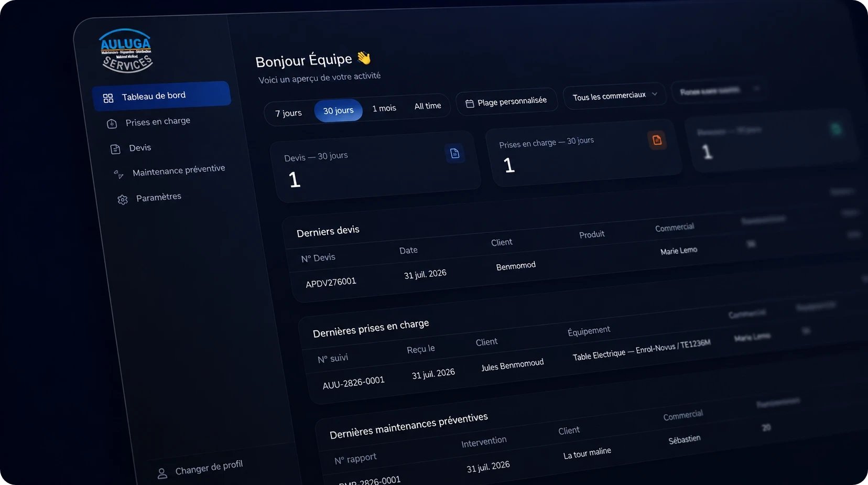Click the date in the La tour maline row
Screen dimensions: 868x485
(x=488, y=466)
